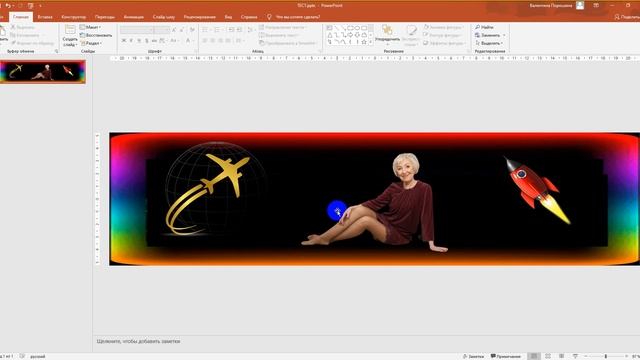
Task: Select the star shape in the shapes gallery
Action: click(364, 42)
